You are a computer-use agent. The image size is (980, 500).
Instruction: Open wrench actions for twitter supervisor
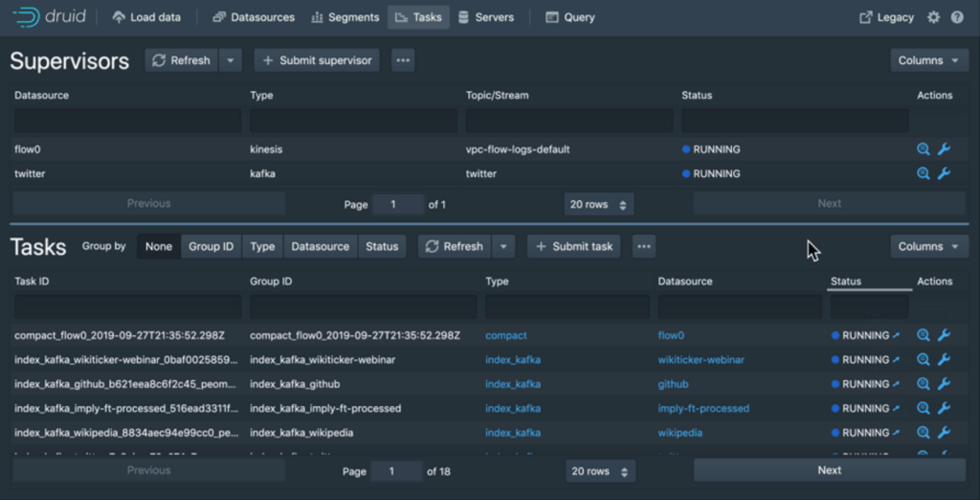point(944,173)
